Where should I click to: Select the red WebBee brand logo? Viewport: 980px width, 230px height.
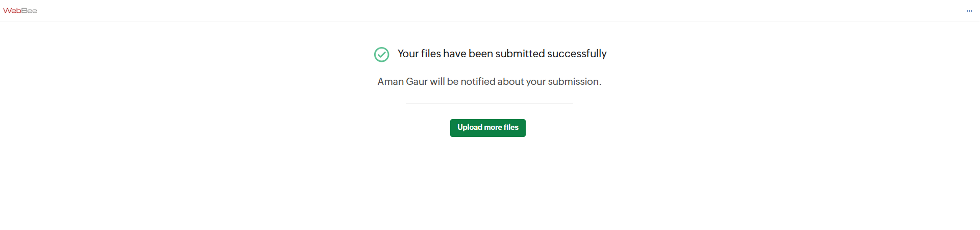pyautogui.click(x=20, y=11)
